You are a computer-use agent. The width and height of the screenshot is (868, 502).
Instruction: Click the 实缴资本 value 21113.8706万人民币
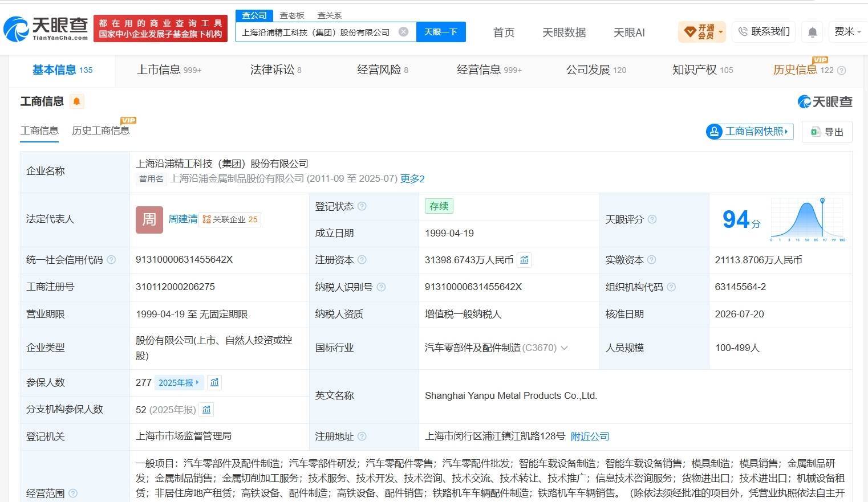759,260
